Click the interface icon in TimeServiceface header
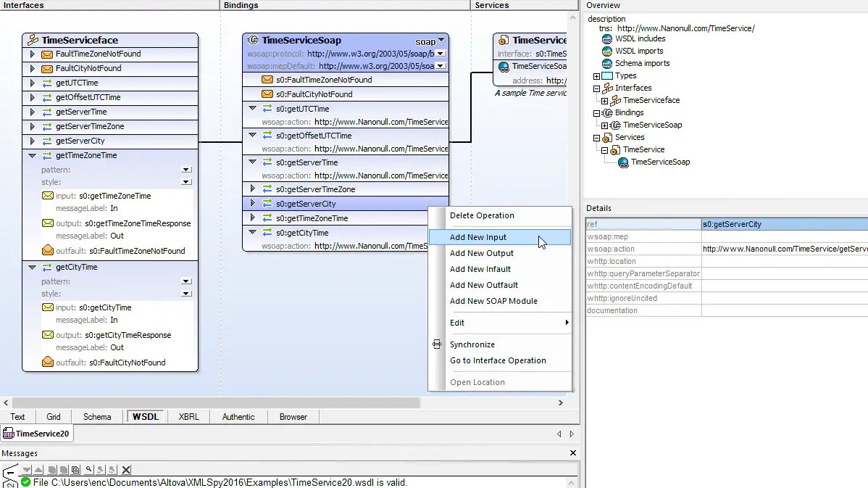The height and width of the screenshot is (488, 868). [x=34, y=39]
